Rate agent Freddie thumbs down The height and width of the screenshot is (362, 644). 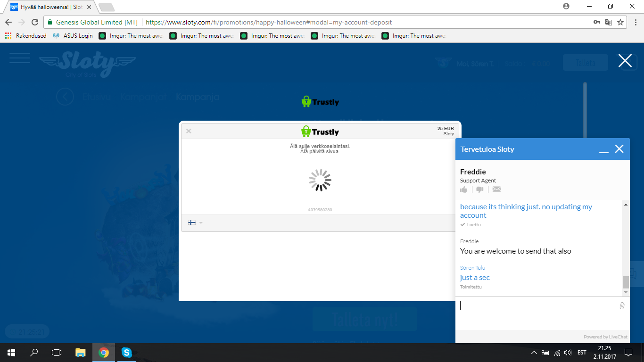tap(480, 189)
